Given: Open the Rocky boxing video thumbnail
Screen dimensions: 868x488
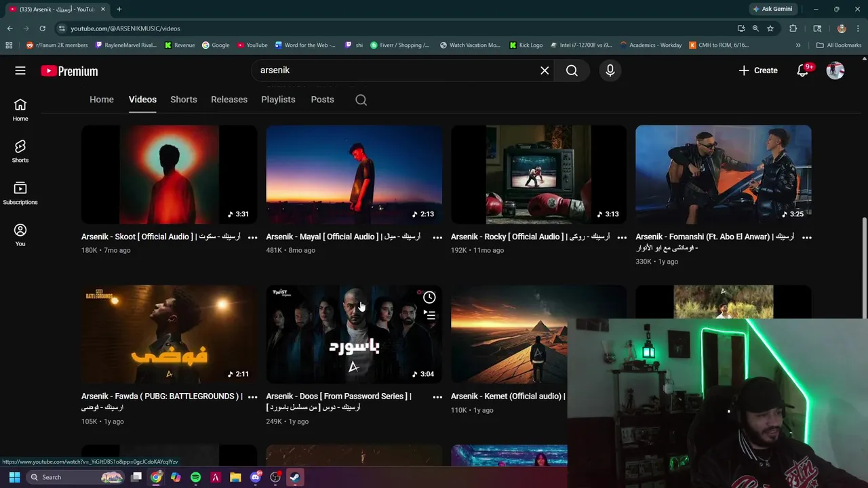Looking at the screenshot, I should 538,174.
